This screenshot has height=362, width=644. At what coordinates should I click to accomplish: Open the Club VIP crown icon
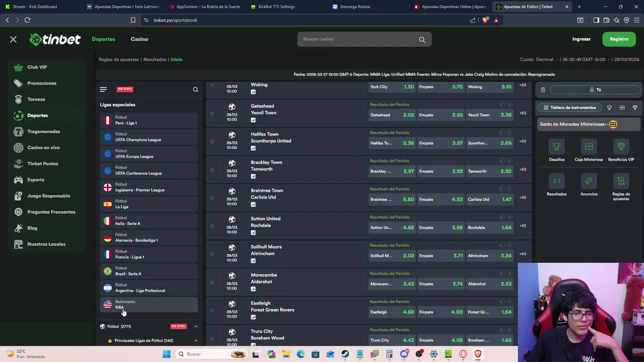(x=19, y=67)
